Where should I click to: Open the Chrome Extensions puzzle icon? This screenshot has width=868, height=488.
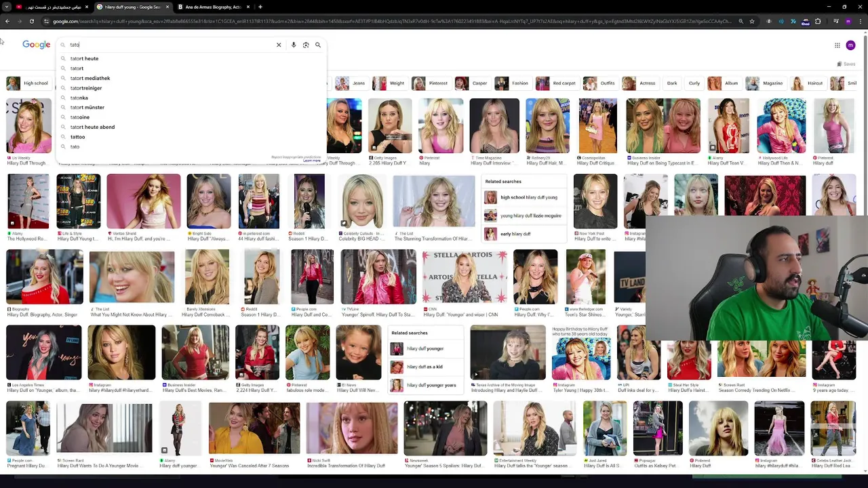(x=818, y=21)
